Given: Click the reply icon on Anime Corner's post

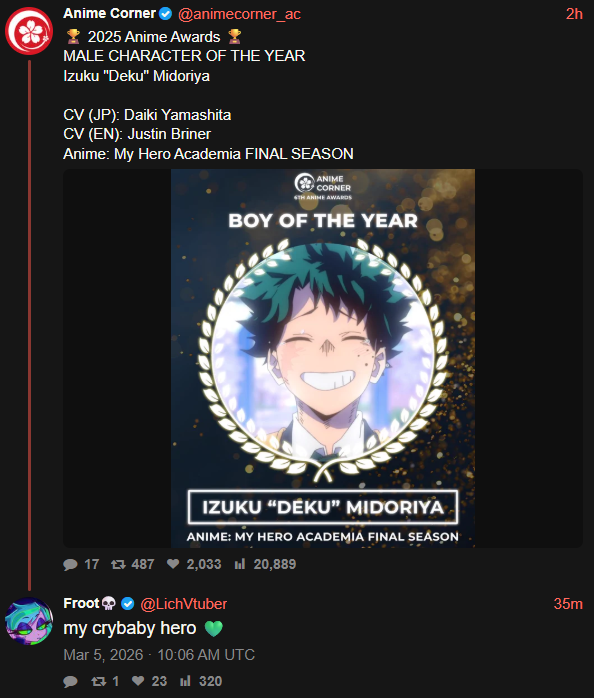Looking at the screenshot, I should [70, 564].
